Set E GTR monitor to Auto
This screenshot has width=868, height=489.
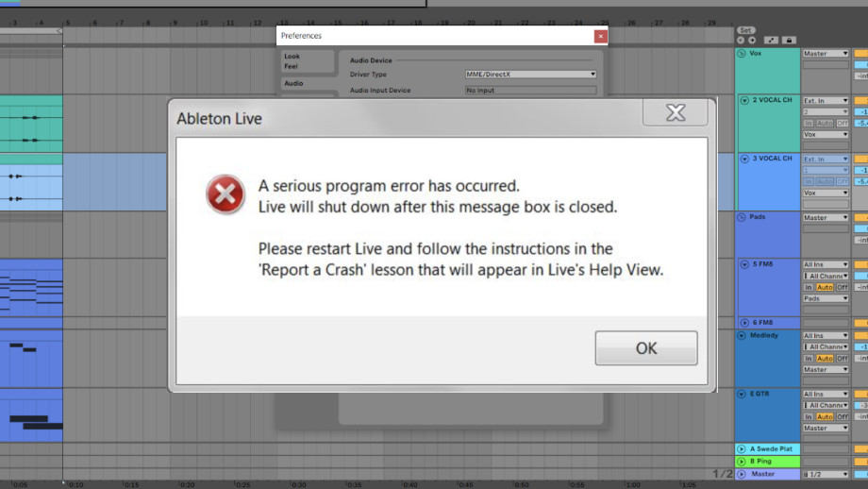click(x=825, y=417)
